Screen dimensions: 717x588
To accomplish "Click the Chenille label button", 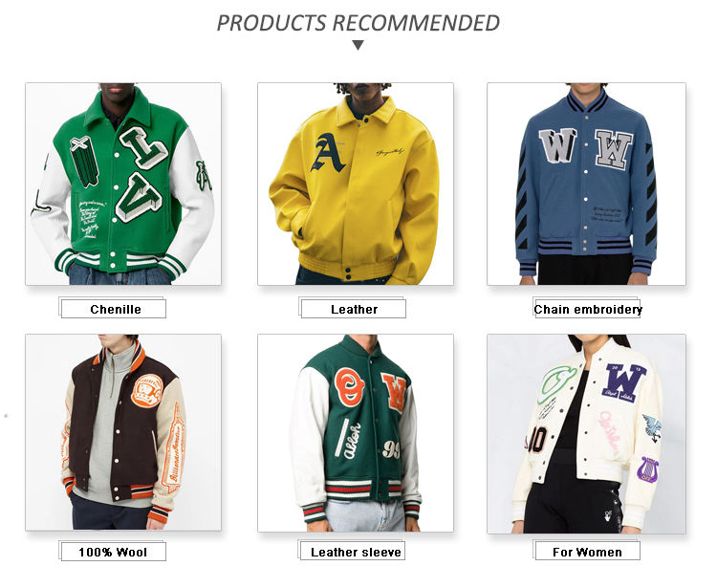I will [114, 309].
